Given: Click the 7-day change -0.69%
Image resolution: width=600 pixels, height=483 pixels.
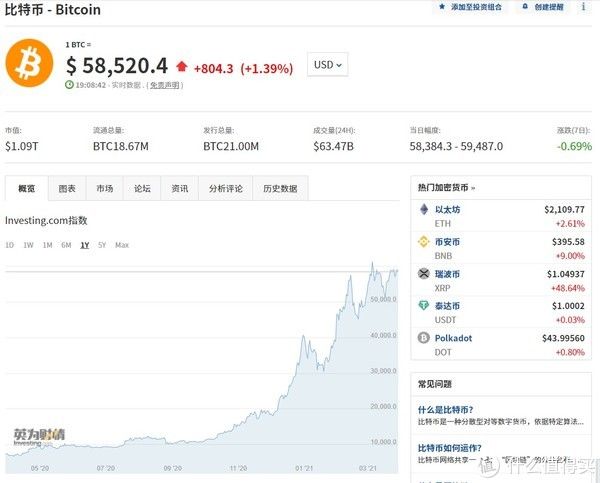Looking at the screenshot, I should (574, 146).
